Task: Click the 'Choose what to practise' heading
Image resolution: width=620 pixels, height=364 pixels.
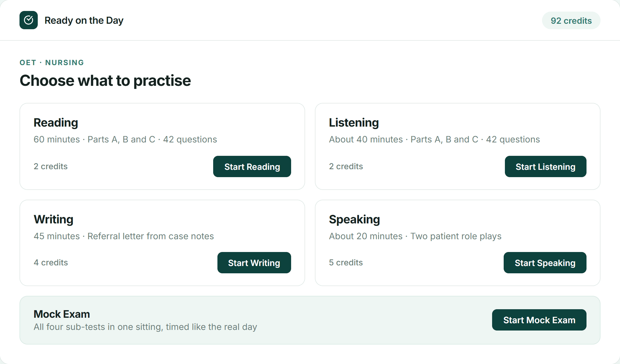Action: click(105, 81)
